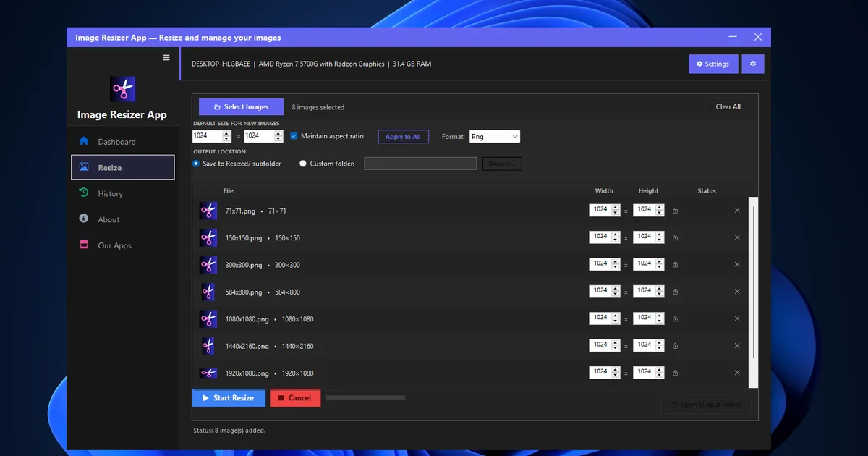Click the 584x800.png thumbnail
The image size is (868, 456).
(208, 292)
